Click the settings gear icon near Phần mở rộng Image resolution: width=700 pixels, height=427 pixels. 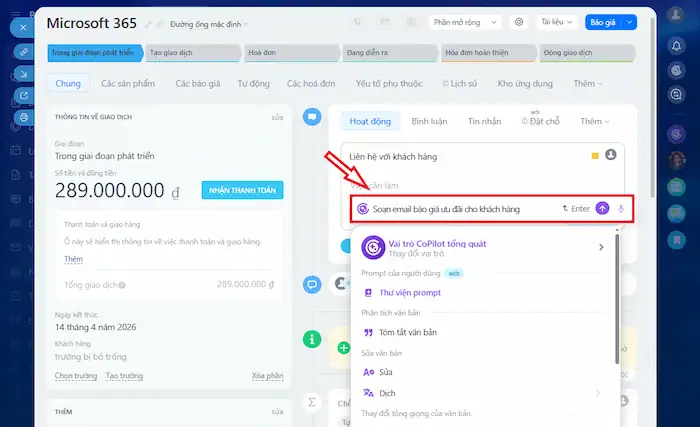coord(519,22)
